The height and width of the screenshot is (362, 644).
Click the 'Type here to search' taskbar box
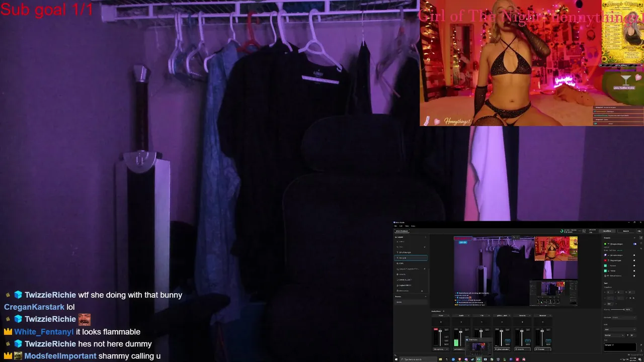pyautogui.click(x=418, y=359)
